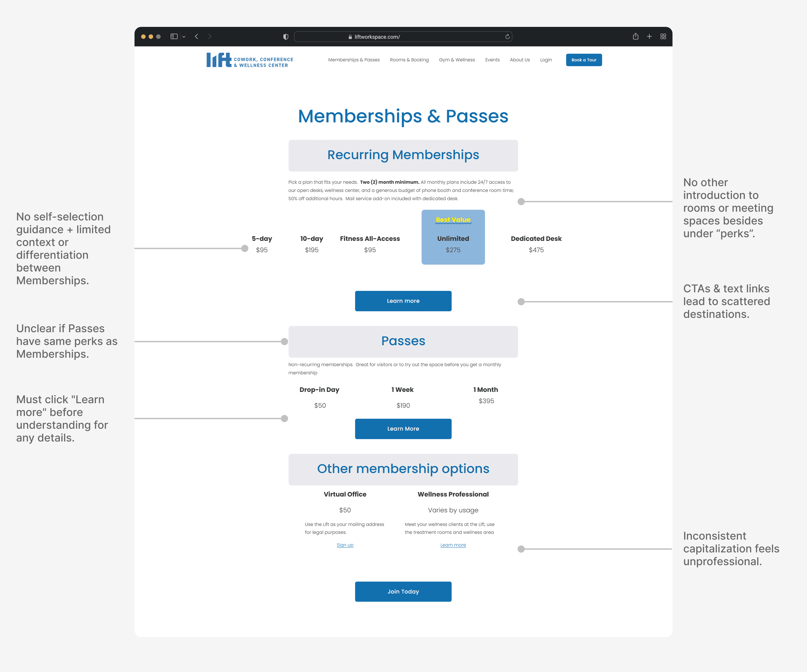The height and width of the screenshot is (672, 807).
Task: Click Learn more under Recurring Memberships
Action: pyautogui.click(x=403, y=301)
